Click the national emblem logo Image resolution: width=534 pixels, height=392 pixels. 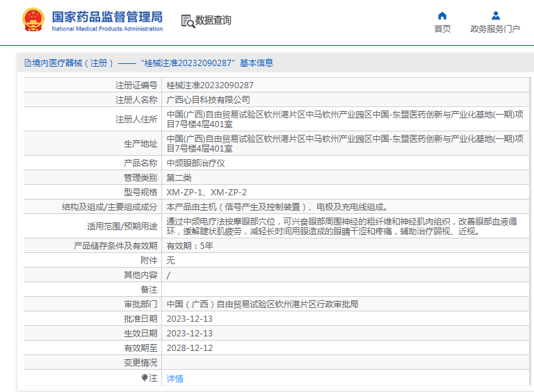point(33,19)
